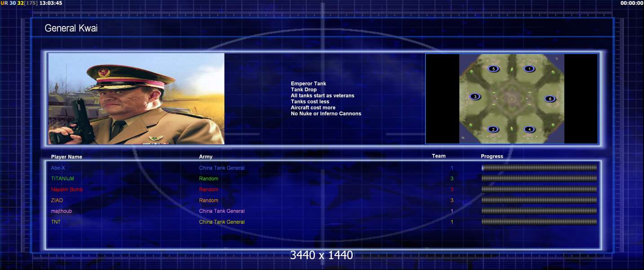Click TNT's team number 1
This screenshot has height=270, width=644.
pyautogui.click(x=452, y=222)
